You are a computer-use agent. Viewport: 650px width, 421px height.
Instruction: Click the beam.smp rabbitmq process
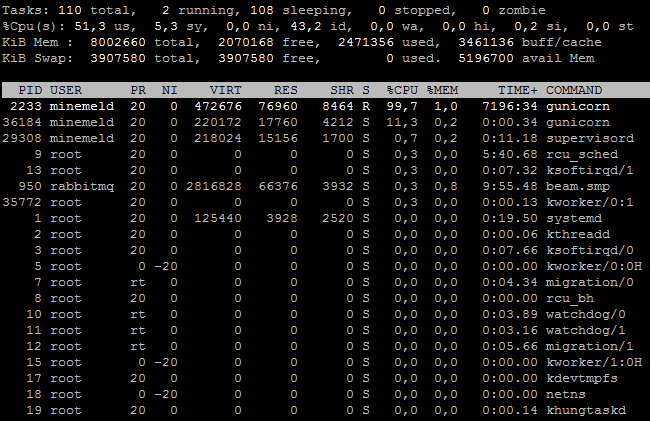pos(325,186)
